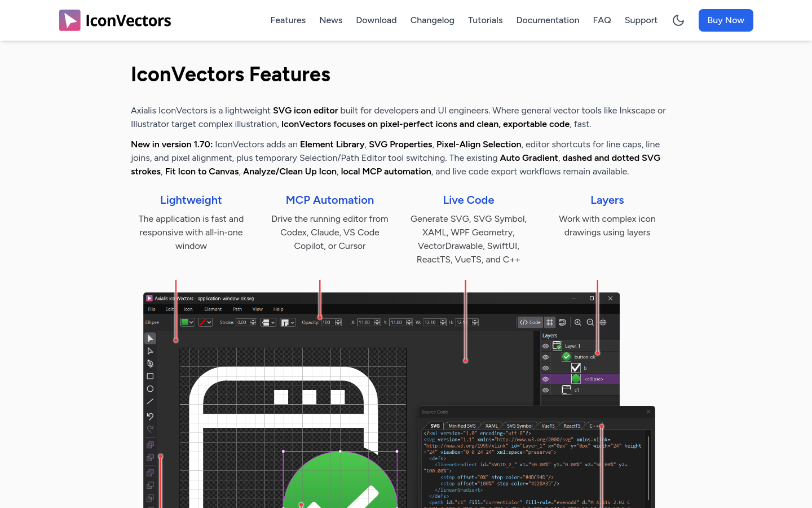Click the Zoom Out magnifier icon

590,322
